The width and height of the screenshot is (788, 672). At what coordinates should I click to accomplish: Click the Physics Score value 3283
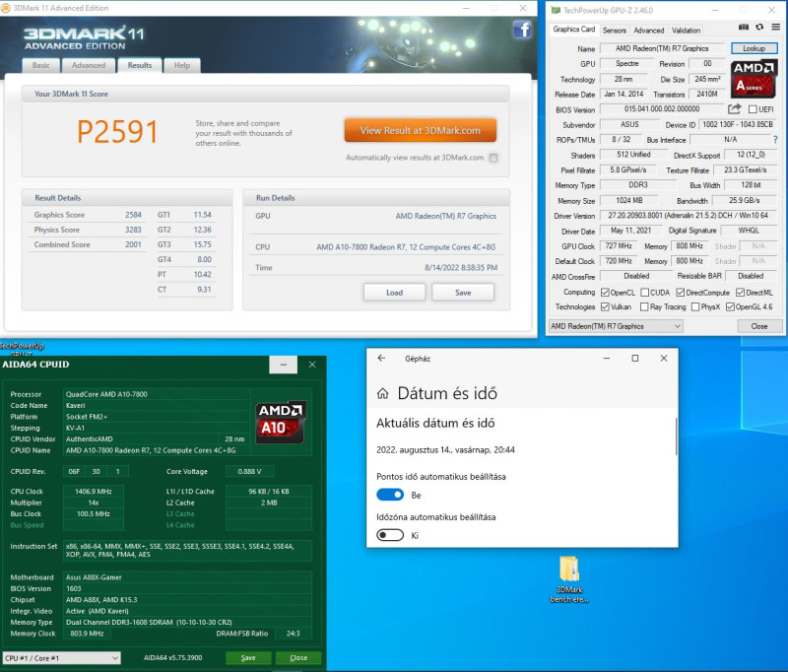pyautogui.click(x=133, y=230)
